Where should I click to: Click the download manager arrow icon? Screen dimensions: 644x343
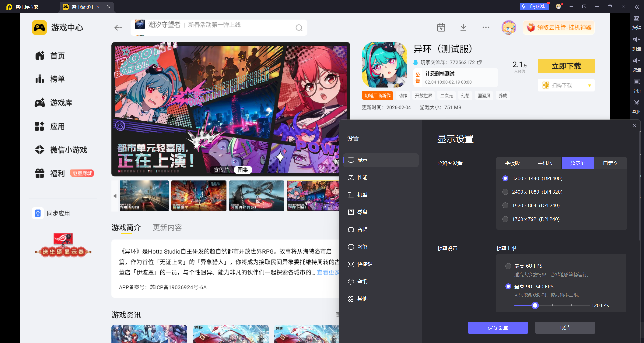[x=463, y=27]
